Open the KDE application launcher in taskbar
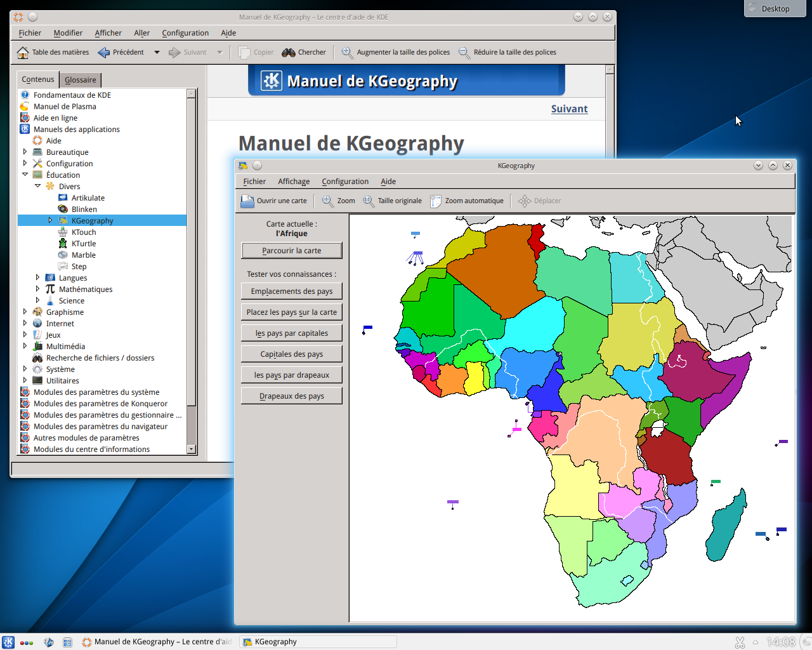 coord(8,642)
